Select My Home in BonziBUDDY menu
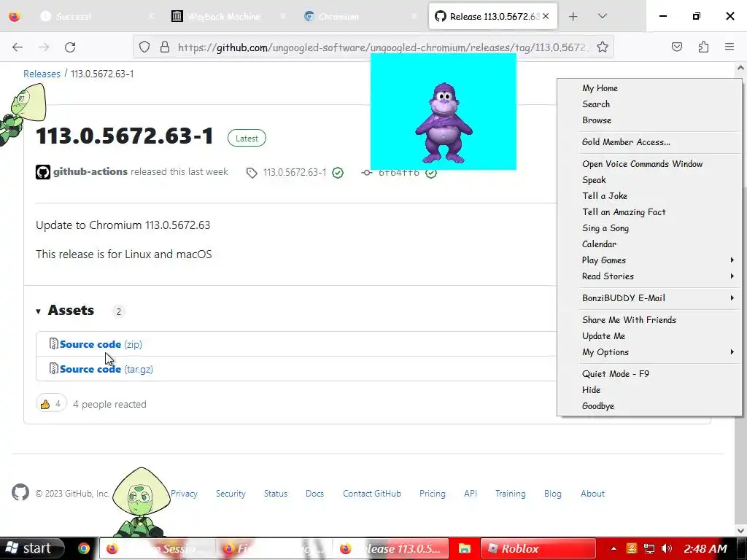This screenshot has width=747, height=560. (x=649, y=88)
